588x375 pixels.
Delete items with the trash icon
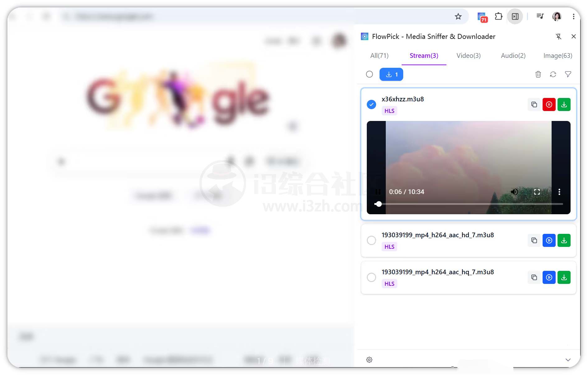point(538,74)
